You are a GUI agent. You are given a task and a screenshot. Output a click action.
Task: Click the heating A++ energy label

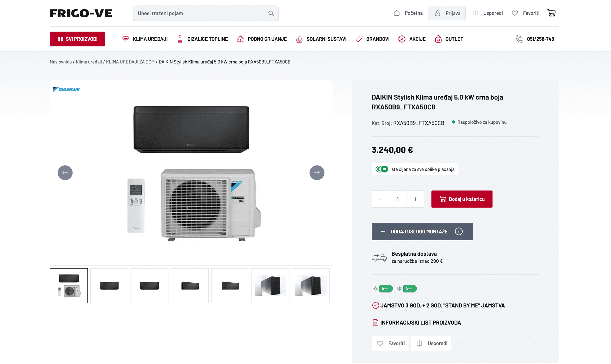pos(386,289)
